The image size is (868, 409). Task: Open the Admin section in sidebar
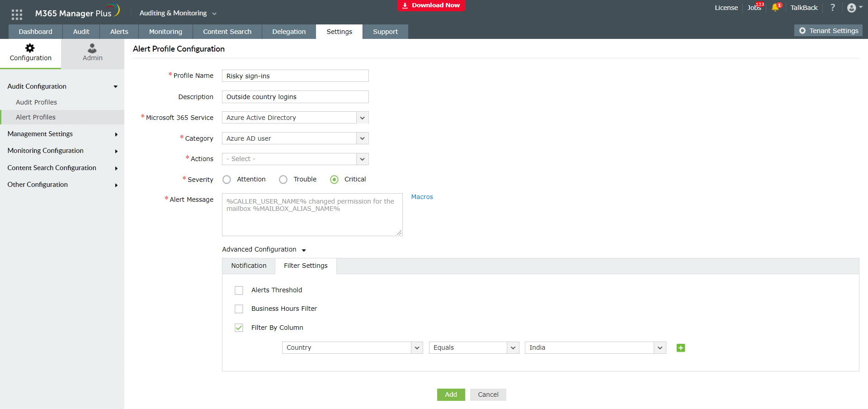point(92,53)
